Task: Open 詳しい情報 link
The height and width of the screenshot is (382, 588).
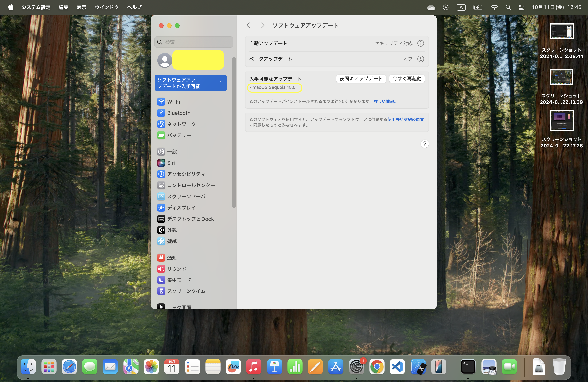Action: pos(385,101)
